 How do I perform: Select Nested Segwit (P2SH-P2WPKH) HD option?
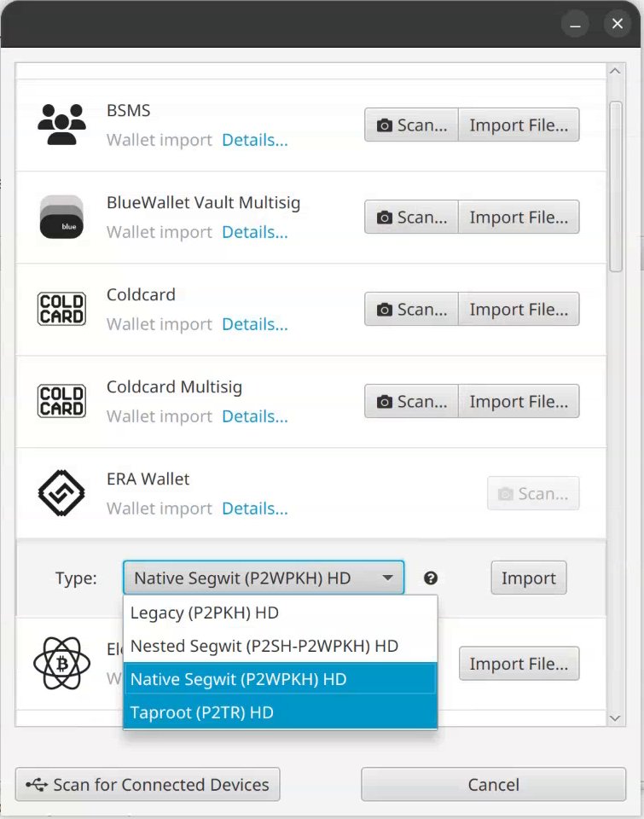click(281, 646)
